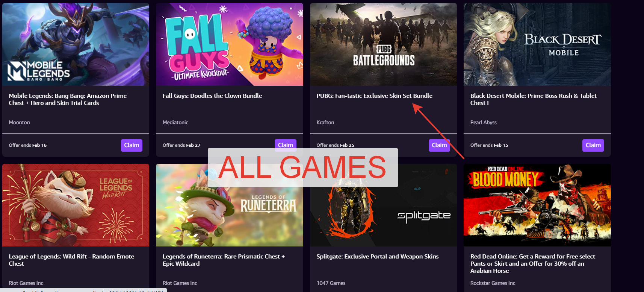Select the Offer ends Feb 27 text
This screenshot has width=644, height=292.
(181, 145)
